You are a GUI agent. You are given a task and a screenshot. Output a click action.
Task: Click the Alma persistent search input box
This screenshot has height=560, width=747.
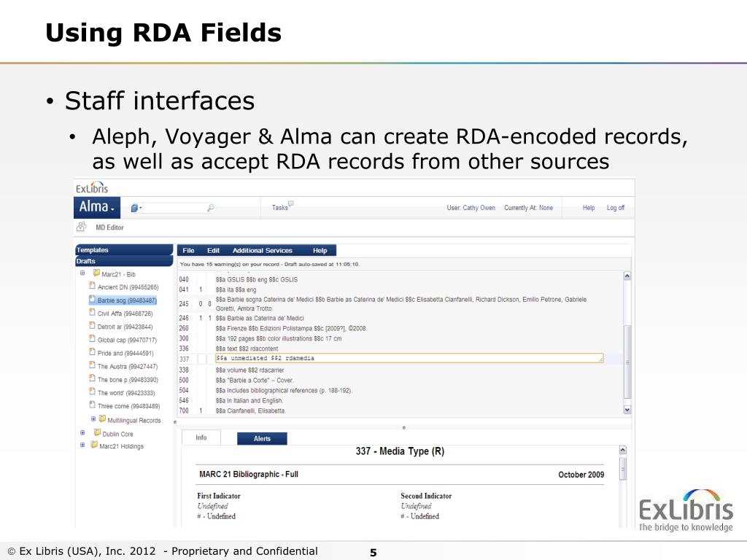click(x=174, y=208)
